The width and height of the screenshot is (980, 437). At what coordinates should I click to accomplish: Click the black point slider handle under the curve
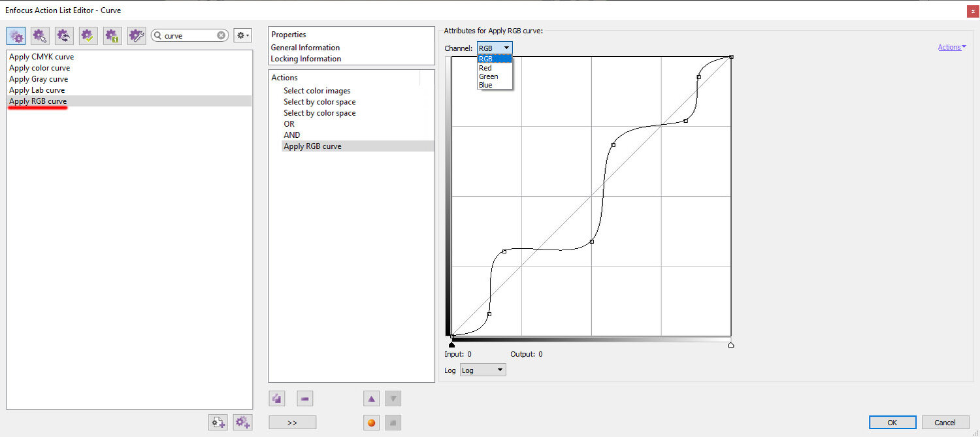click(451, 344)
